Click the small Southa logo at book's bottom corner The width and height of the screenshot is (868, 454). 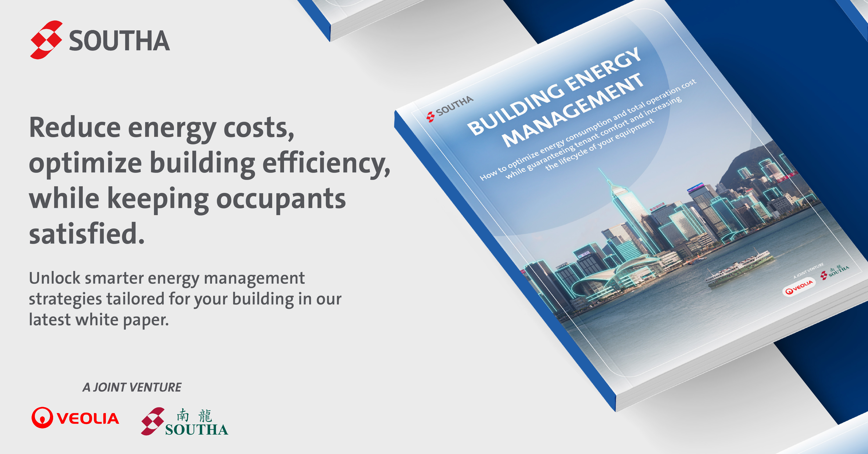tap(834, 272)
